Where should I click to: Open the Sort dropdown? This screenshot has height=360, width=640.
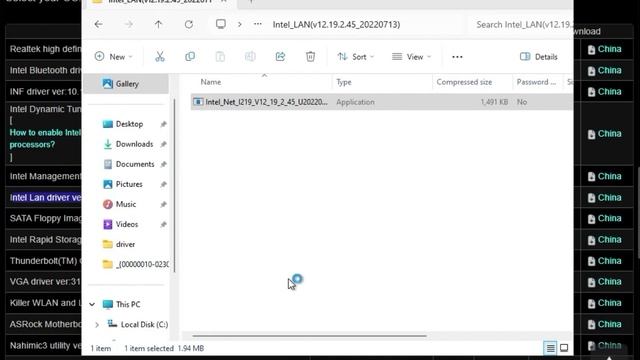(x=356, y=57)
